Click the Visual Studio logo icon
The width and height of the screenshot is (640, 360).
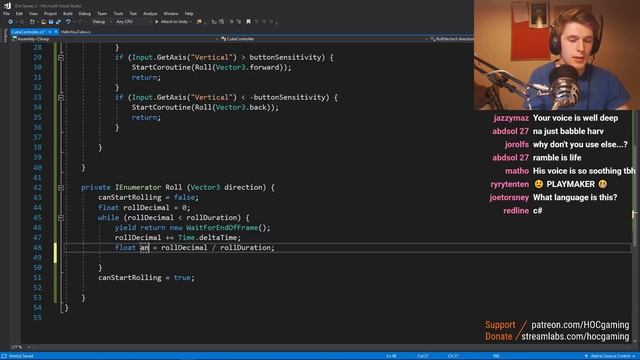[x=7, y=5]
